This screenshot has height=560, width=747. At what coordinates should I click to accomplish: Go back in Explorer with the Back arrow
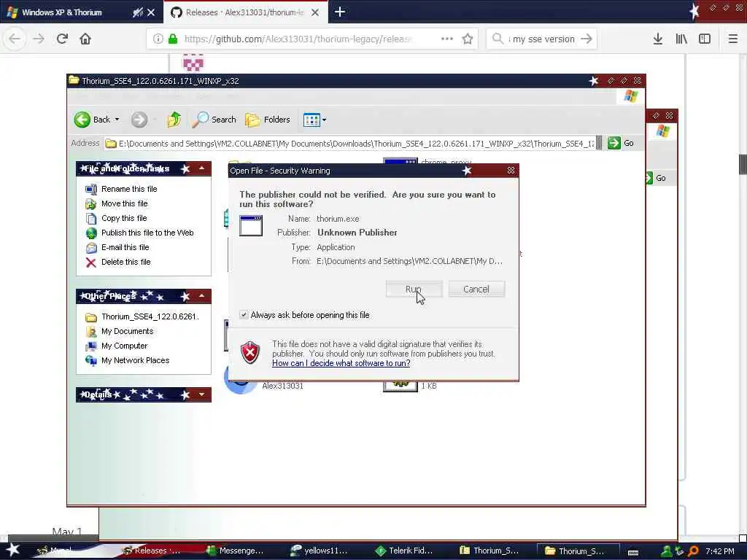[x=92, y=120]
